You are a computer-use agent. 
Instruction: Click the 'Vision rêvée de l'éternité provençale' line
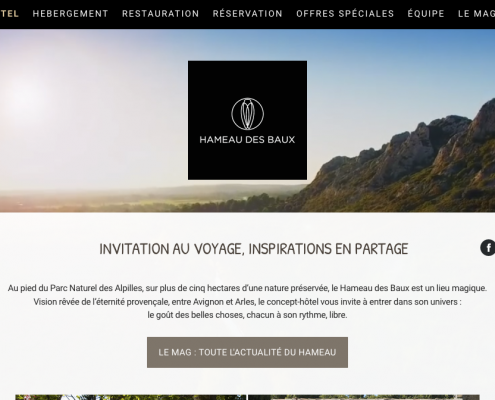point(247,302)
